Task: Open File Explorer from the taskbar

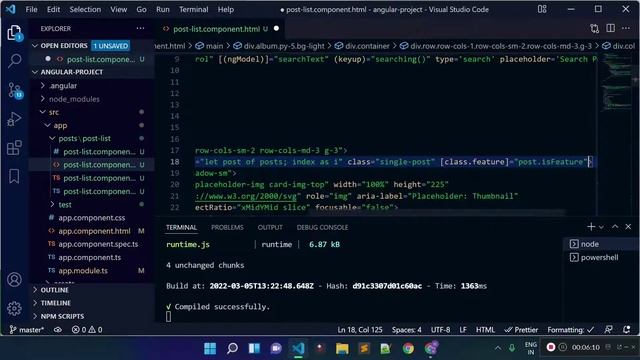Action: (342, 348)
